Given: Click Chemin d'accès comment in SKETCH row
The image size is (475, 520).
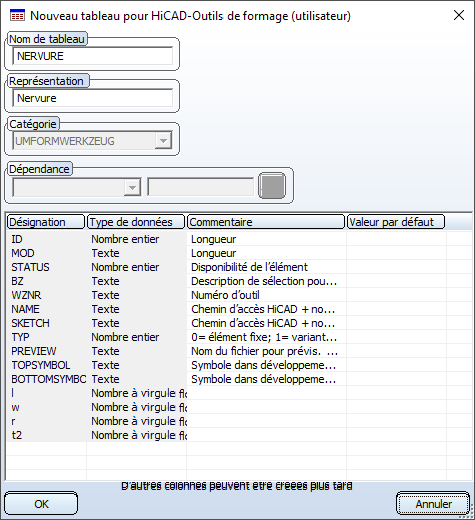Looking at the screenshot, I should [263, 323].
